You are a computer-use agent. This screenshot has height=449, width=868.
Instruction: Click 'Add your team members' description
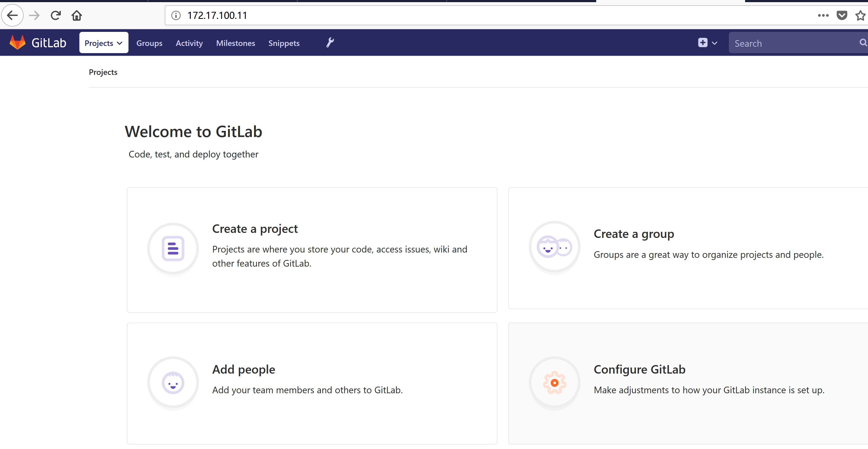click(x=307, y=390)
